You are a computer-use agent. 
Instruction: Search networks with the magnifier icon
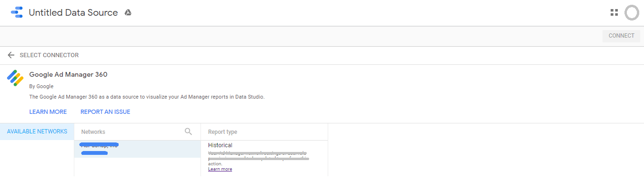click(x=188, y=131)
